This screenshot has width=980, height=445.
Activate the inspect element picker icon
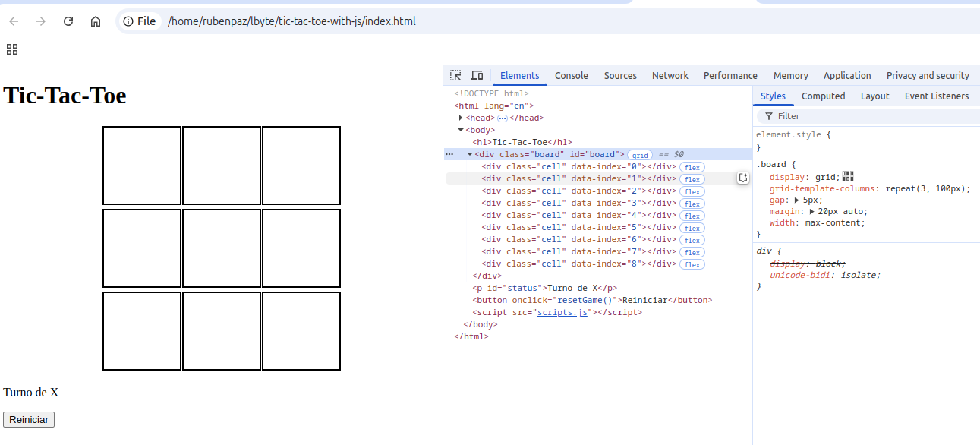pyautogui.click(x=455, y=76)
